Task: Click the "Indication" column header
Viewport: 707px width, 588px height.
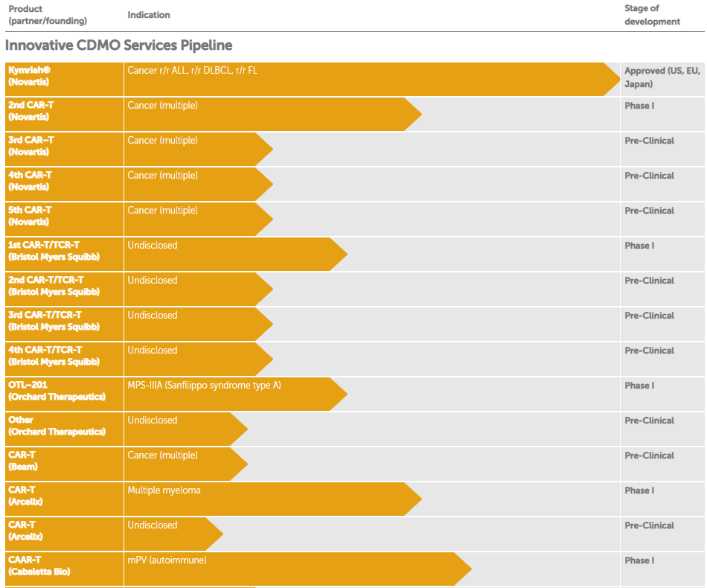Action: tap(149, 15)
